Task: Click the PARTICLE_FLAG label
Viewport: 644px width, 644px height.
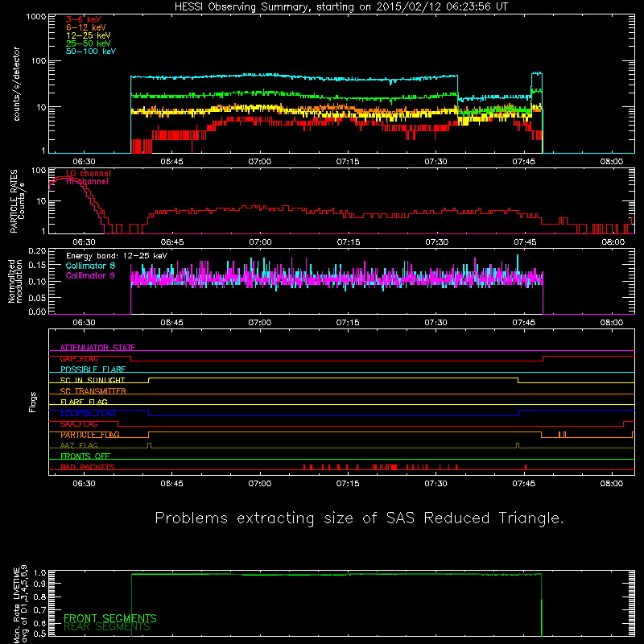Action: (90, 435)
